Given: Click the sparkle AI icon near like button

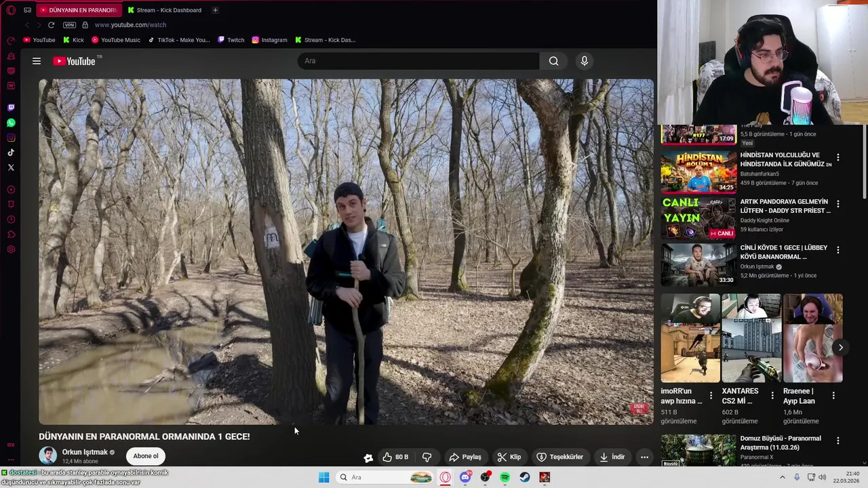Looking at the screenshot, I should tap(368, 457).
